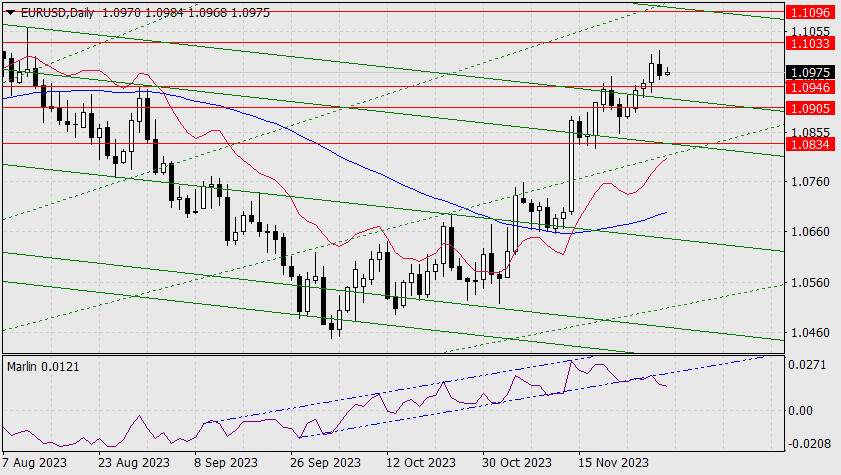This screenshot has height=475, width=841.
Task: Click the 0.00 Marlin scale value
Action: 800,411
